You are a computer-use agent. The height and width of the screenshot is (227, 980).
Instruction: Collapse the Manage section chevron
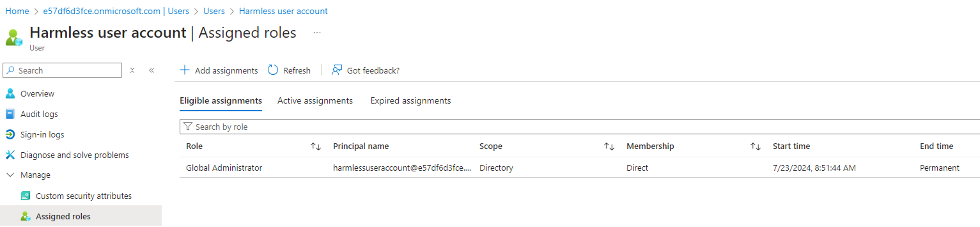point(10,175)
